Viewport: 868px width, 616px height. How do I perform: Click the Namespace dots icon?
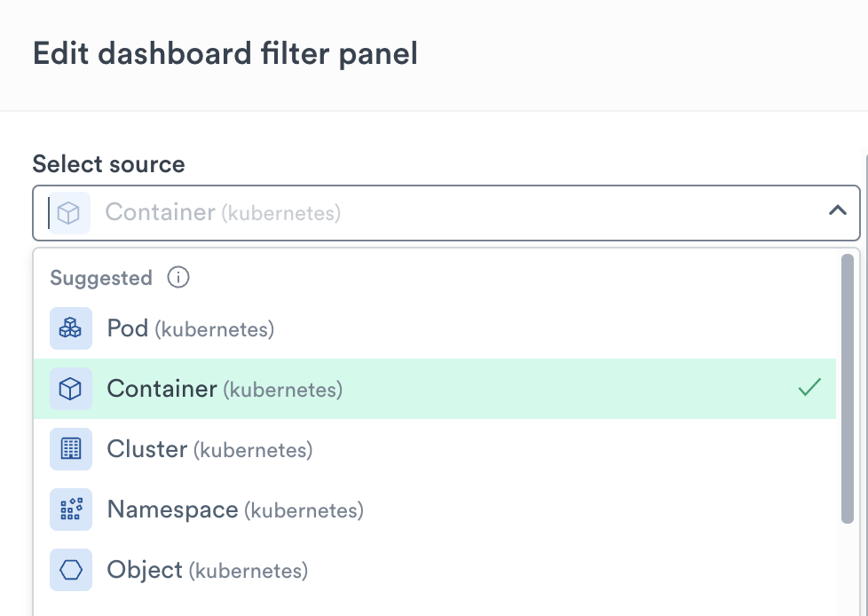70,509
